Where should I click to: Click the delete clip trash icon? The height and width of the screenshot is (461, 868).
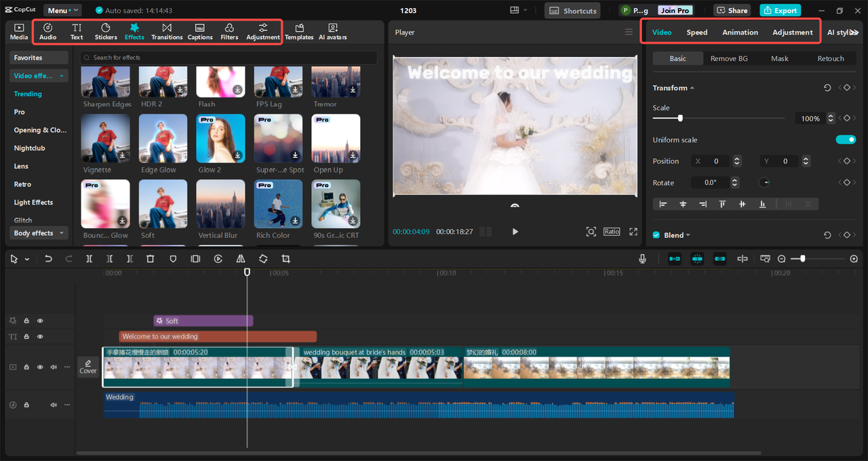(151, 259)
